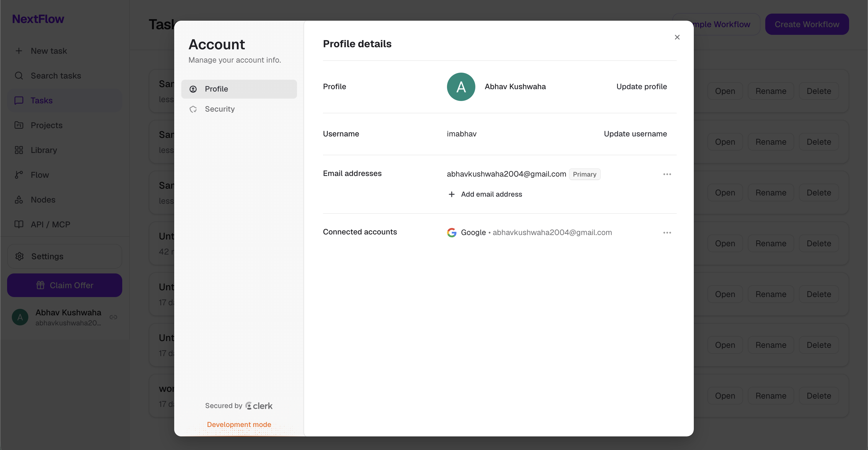
Task: Open Projects in sidebar
Action: 65,125
